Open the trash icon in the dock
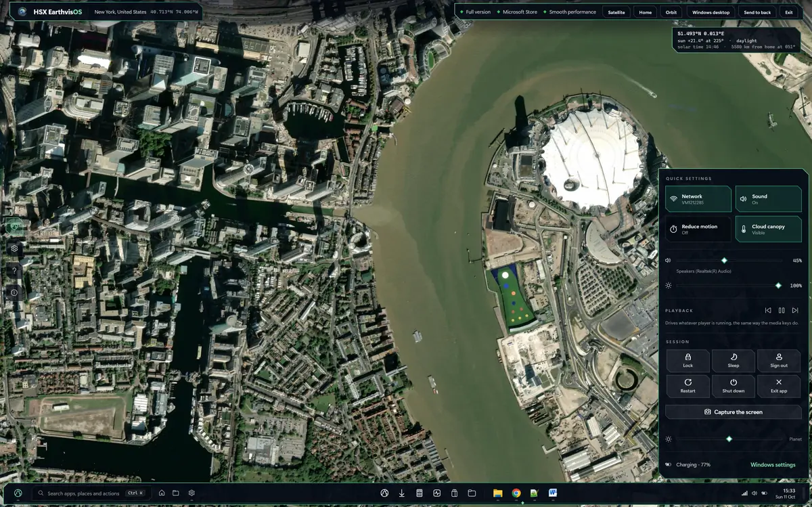The width and height of the screenshot is (812, 507). pos(455,493)
